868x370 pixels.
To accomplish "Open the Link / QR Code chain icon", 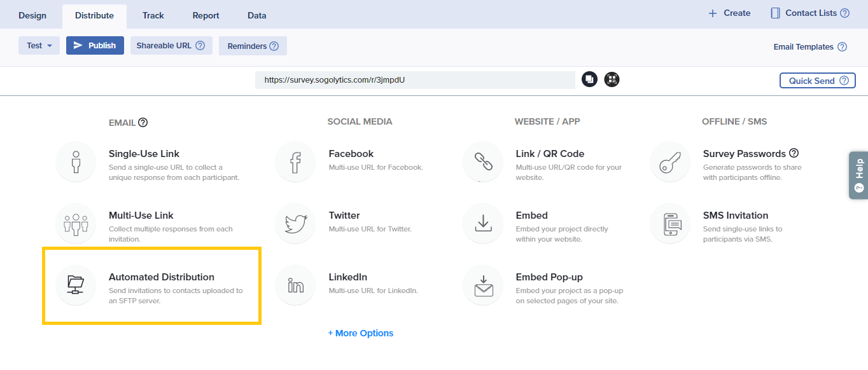I will (483, 162).
